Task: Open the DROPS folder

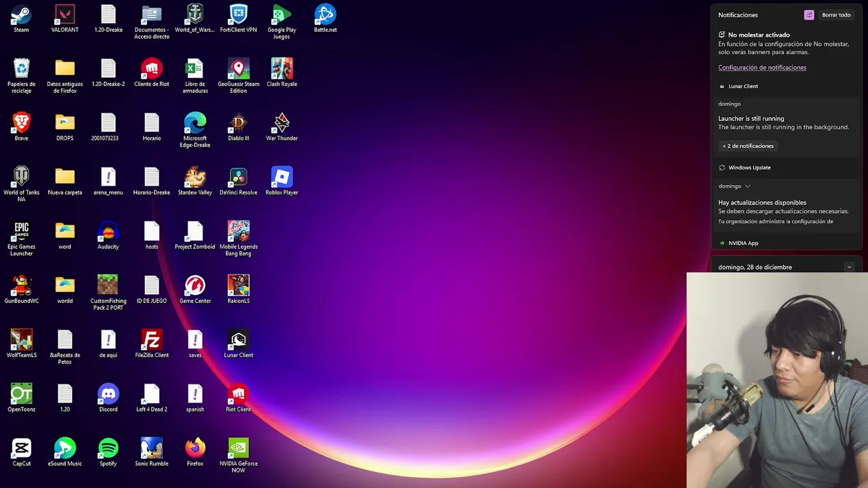Action: pos(64,127)
